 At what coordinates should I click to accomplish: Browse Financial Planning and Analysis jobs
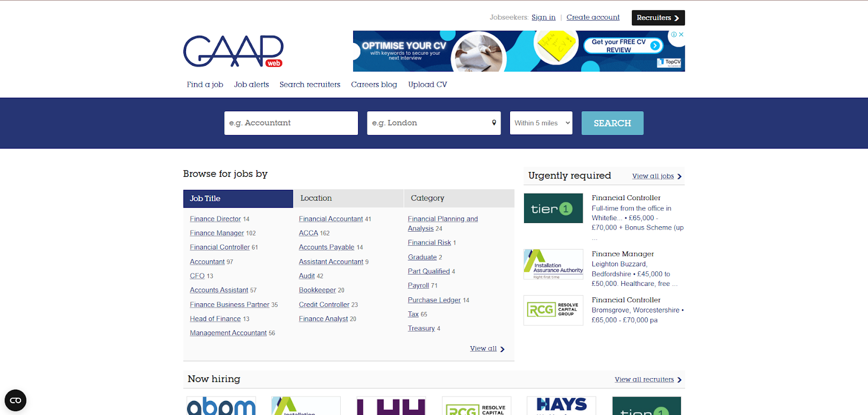click(x=443, y=224)
